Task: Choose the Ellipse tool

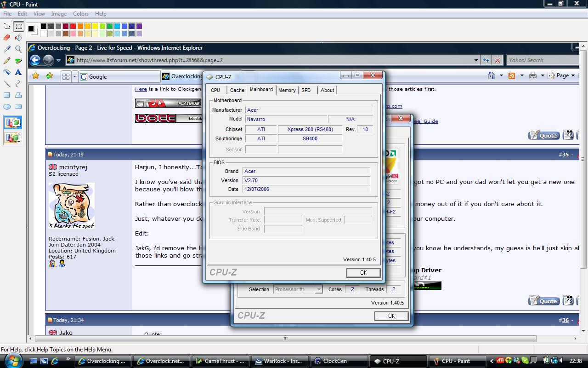Action: click(x=7, y=107)
